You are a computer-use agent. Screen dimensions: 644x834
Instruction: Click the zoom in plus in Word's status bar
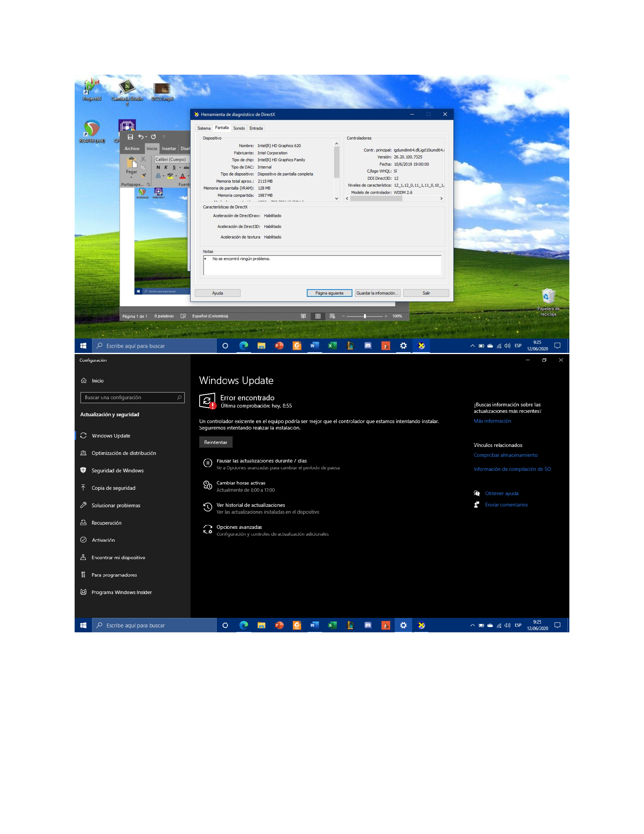pyautogui.click(x=386, y=316)
